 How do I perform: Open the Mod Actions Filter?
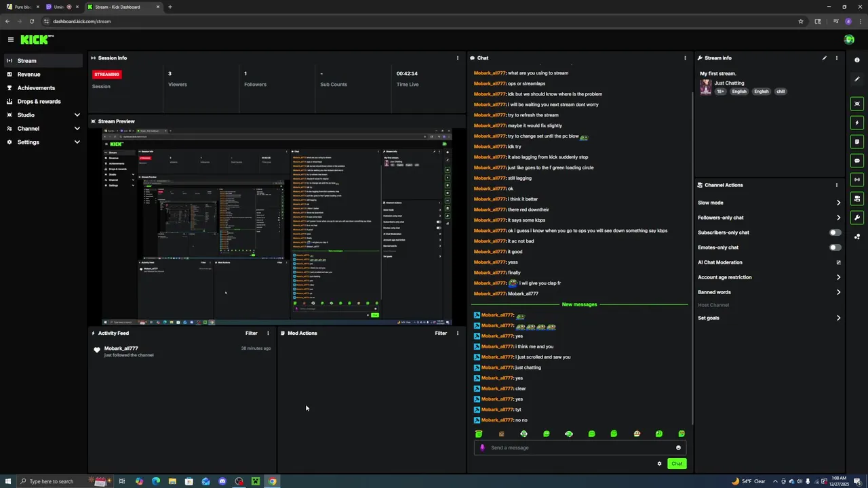pos(441,333)
